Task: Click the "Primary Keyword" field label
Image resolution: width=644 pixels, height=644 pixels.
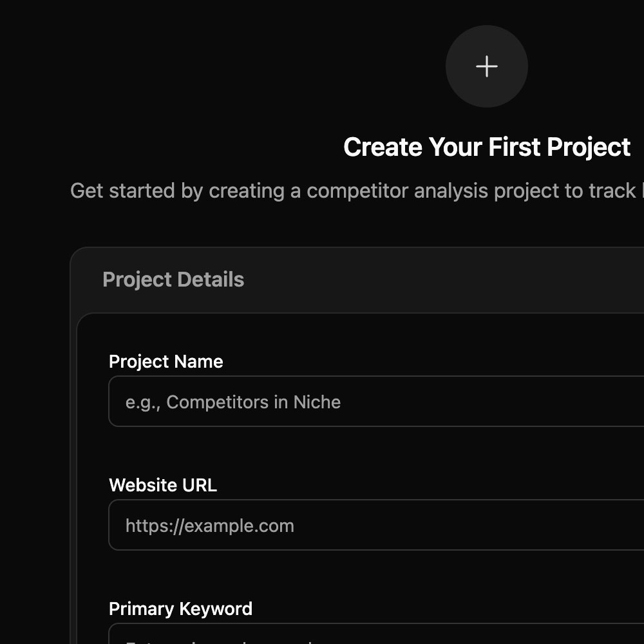Action: [180, 609]
